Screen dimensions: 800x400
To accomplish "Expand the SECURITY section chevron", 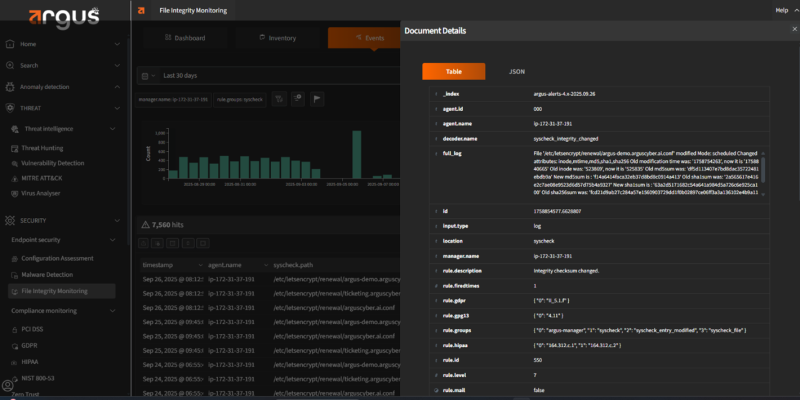I will pos(116,220).
